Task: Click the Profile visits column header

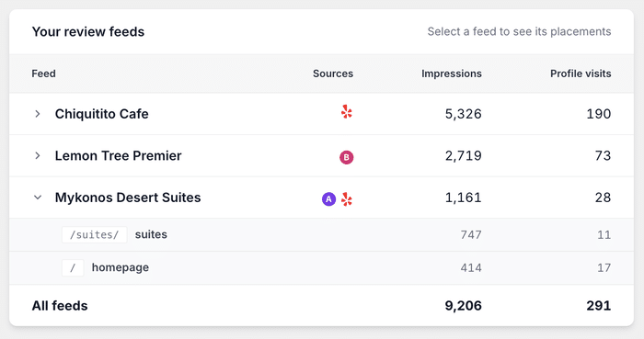Action: tap(581, 73)
